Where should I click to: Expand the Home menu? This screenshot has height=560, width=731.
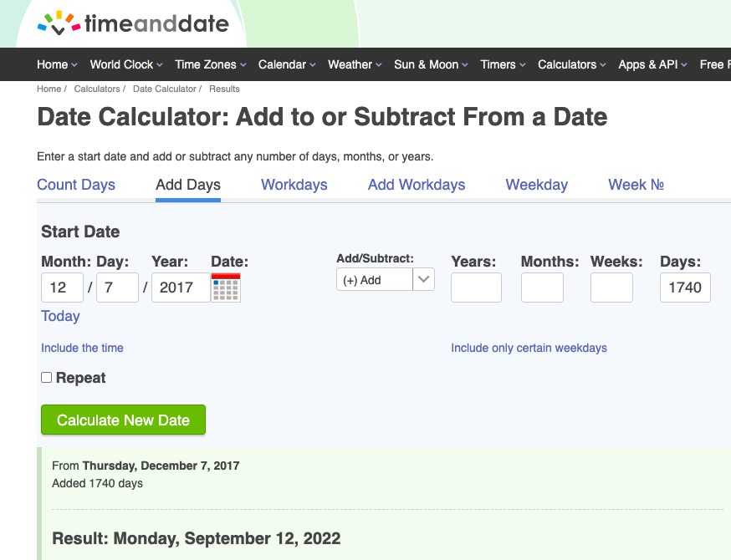click(x=57, y=64)
